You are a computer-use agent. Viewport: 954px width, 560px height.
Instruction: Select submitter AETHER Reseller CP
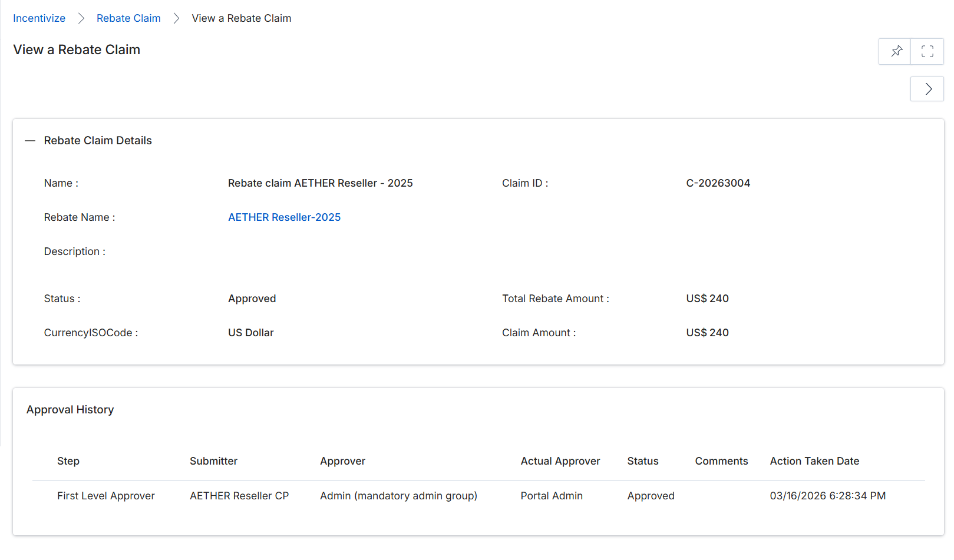click(x=239, y=496)
